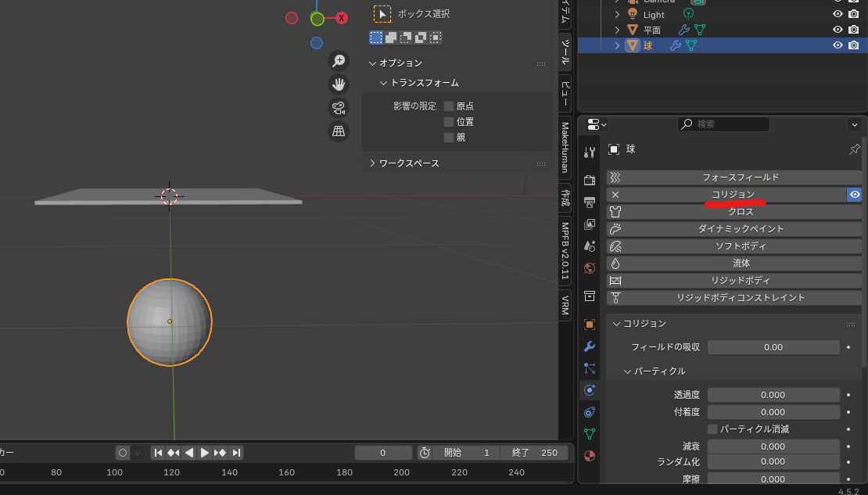Add クロス physics to the object
Viewport: 868px width, 495px height.
pyautogui.click(x=741, y=212)
